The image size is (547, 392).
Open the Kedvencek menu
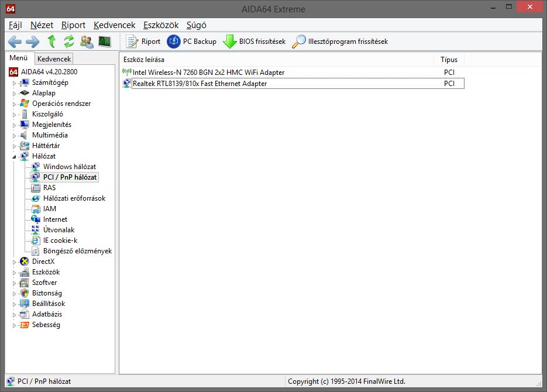(115, 25)
